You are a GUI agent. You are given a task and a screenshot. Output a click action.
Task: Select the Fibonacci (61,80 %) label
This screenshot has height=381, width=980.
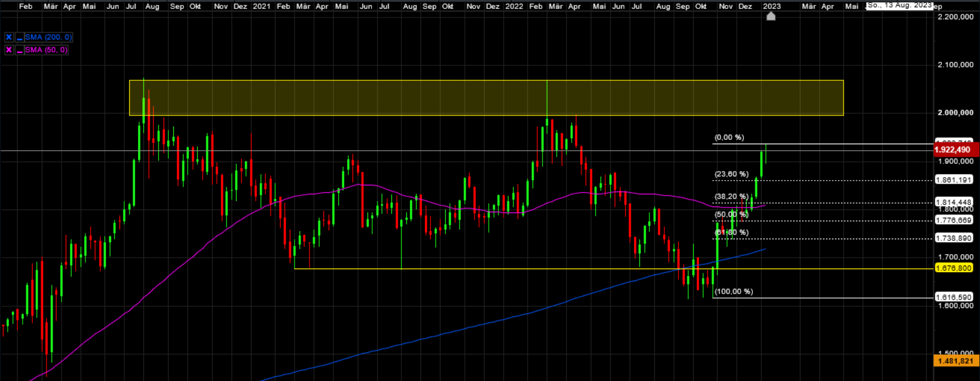pyautogui.click(x=731, y=232)
